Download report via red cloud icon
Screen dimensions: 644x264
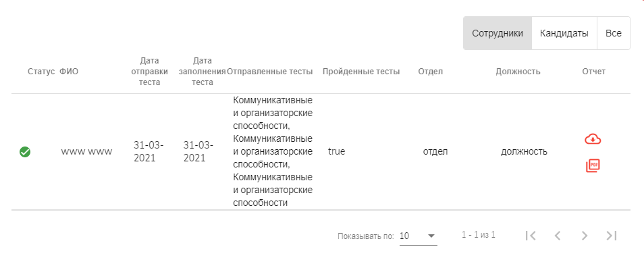593,139
